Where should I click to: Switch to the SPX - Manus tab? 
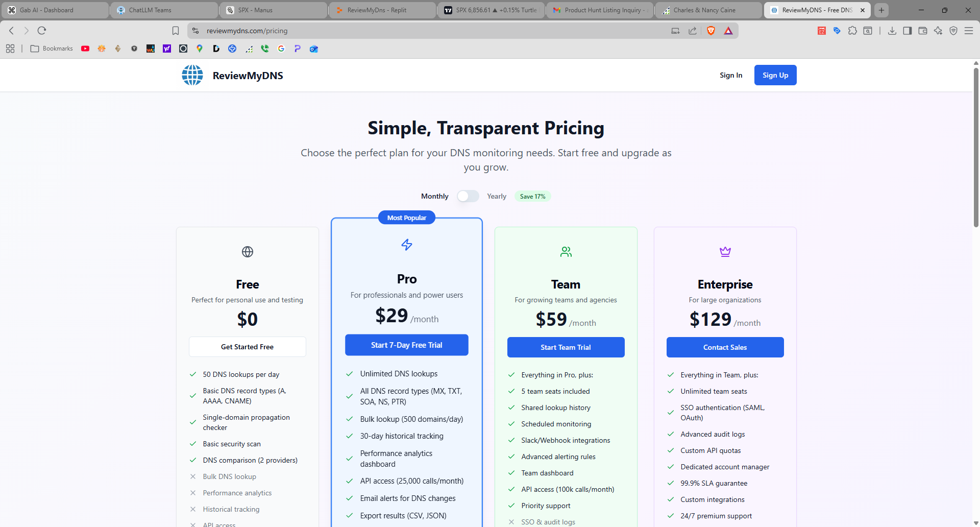(x=273, y=10)
